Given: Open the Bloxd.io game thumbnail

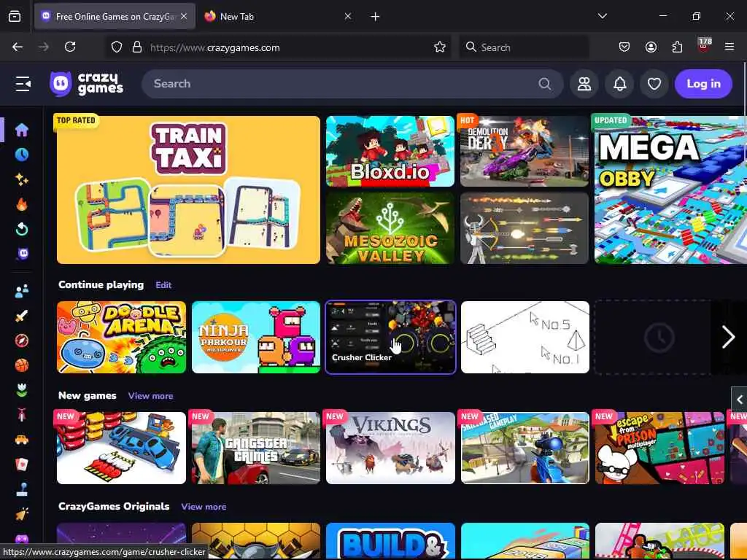Looking at the screenshot, I should click(390, 151).
